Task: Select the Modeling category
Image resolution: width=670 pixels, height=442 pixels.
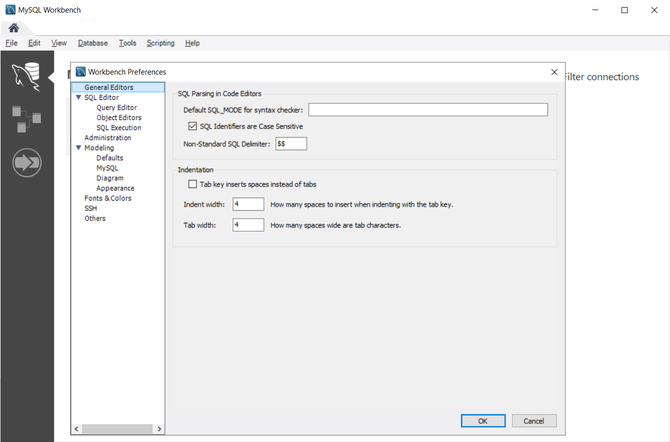Action: pos(99,148)
